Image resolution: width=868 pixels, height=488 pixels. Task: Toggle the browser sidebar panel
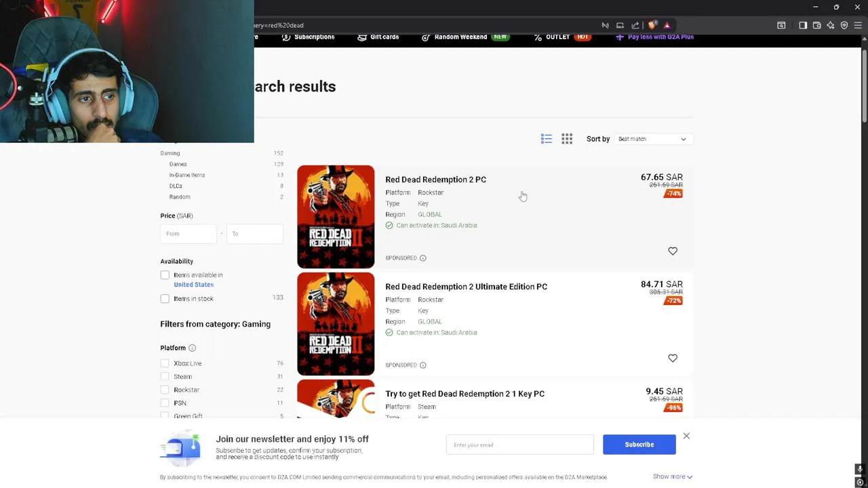click(803, 26)
